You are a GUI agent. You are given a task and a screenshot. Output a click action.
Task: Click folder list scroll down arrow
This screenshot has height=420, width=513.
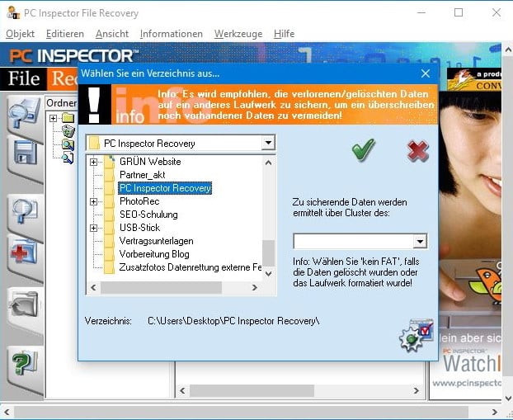click(269, 274)
